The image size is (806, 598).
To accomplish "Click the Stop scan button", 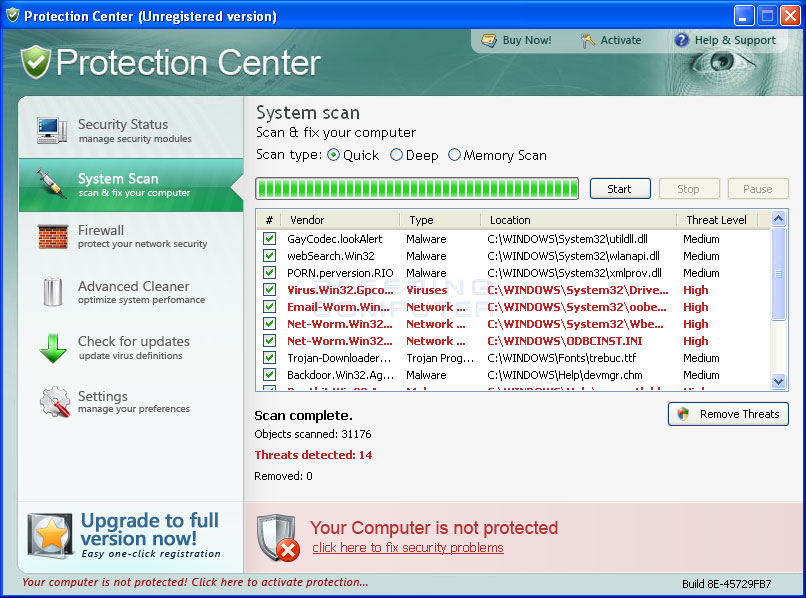I will coord(689,189).
